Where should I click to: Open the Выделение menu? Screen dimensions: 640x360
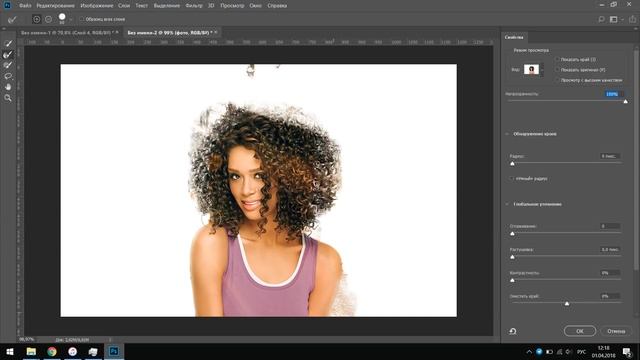pos(167,6)
